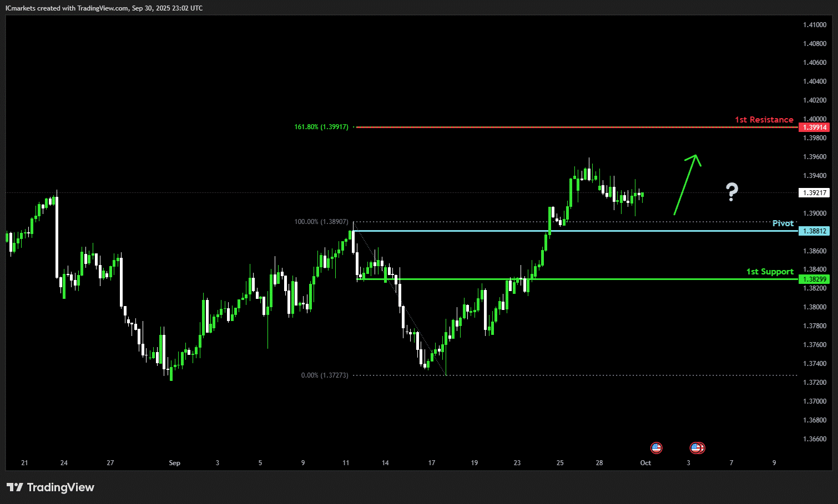Image resolution: width=838 pixels, height=504 pixels.
Task: Click the Sep label on the date axis
Action: [174, 463]
